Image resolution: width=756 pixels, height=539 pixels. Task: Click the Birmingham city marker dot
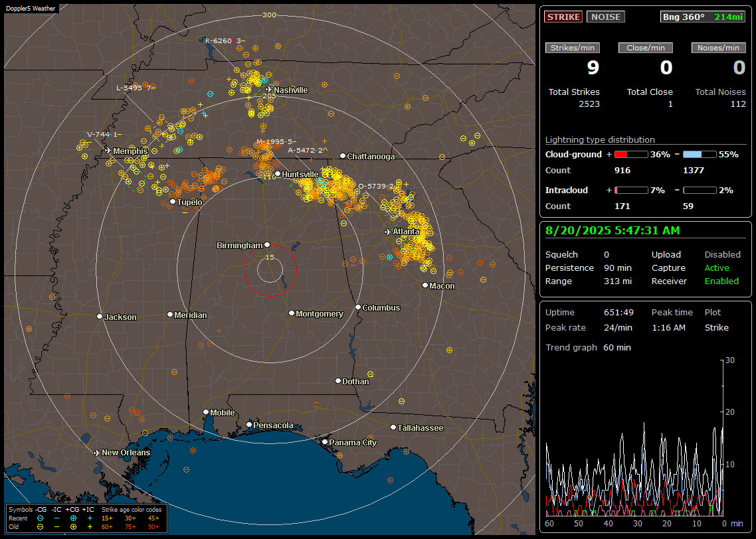click(x=267, y=245)
